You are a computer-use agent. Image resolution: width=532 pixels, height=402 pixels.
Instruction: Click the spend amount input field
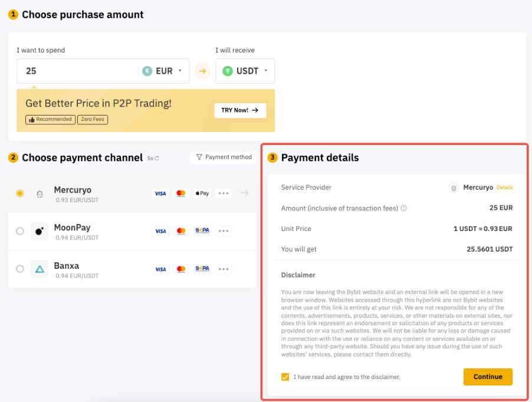77,71
